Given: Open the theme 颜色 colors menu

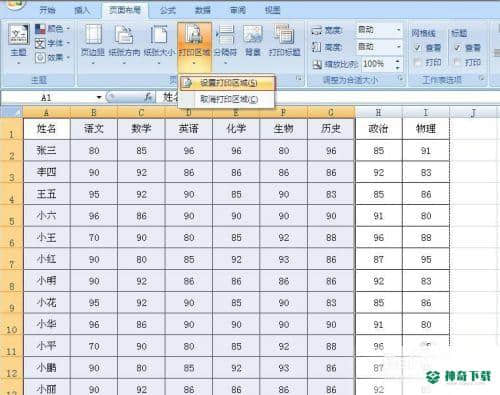Looking at the screenshot, I should pos(53,29).
